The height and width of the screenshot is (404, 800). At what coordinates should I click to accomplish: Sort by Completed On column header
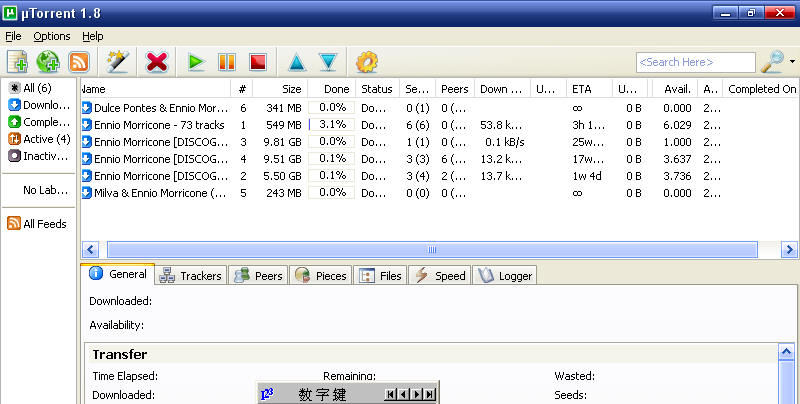point(761,89)
